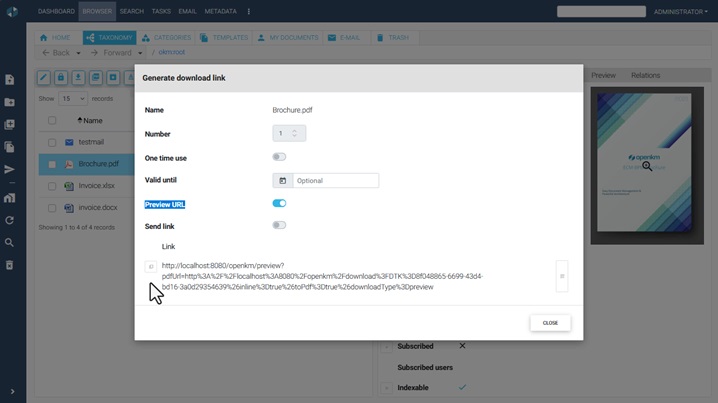Open the Email menu
Screen dimensions: 718x403
(188, 11)
